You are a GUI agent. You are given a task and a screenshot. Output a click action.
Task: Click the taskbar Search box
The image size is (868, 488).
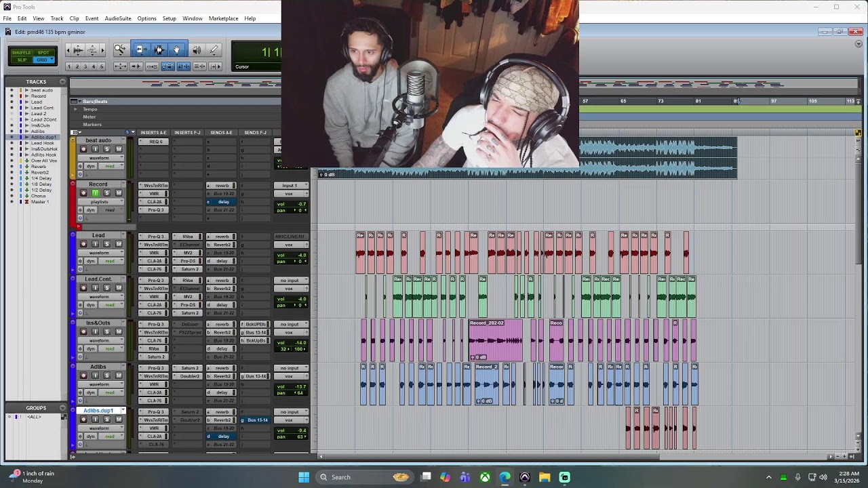click(365, 477)
